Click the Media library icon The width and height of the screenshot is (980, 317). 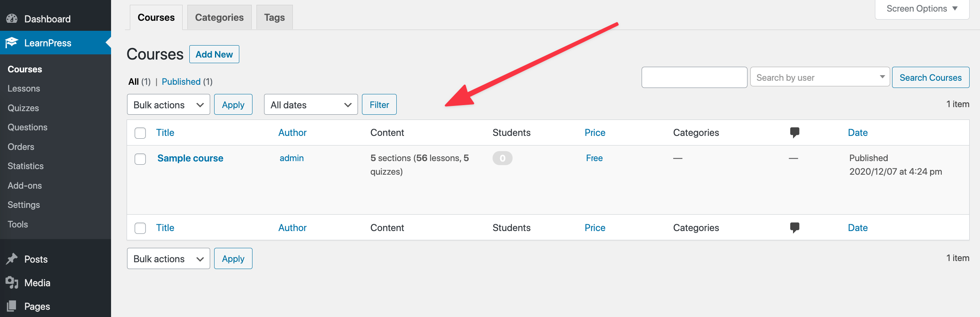(12, 283)
